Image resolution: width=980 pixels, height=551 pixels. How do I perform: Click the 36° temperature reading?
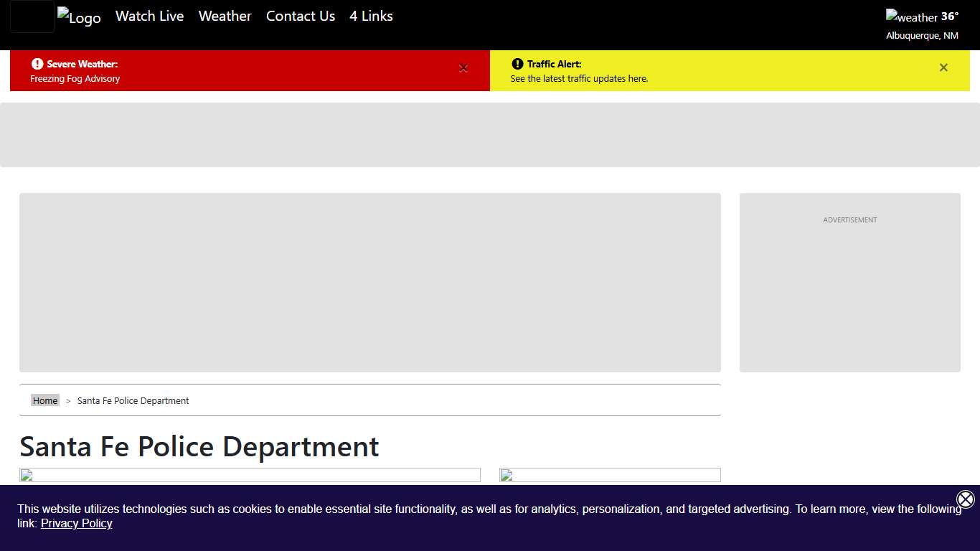click(950, 17)
